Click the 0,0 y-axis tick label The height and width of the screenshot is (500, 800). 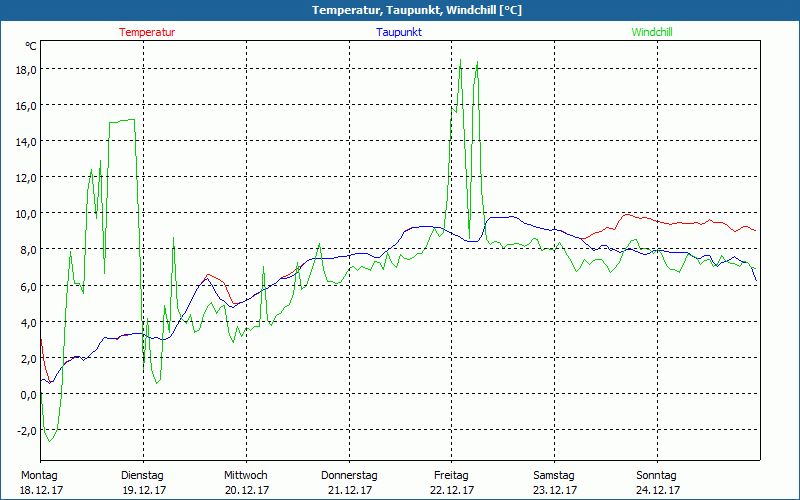tap(28, 394)
